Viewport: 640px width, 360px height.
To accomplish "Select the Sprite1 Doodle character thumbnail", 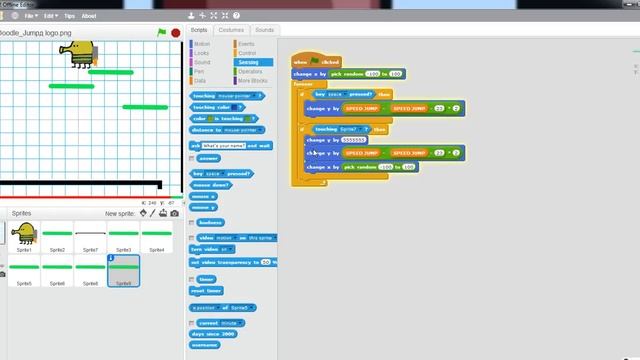I will click(24, 237).
